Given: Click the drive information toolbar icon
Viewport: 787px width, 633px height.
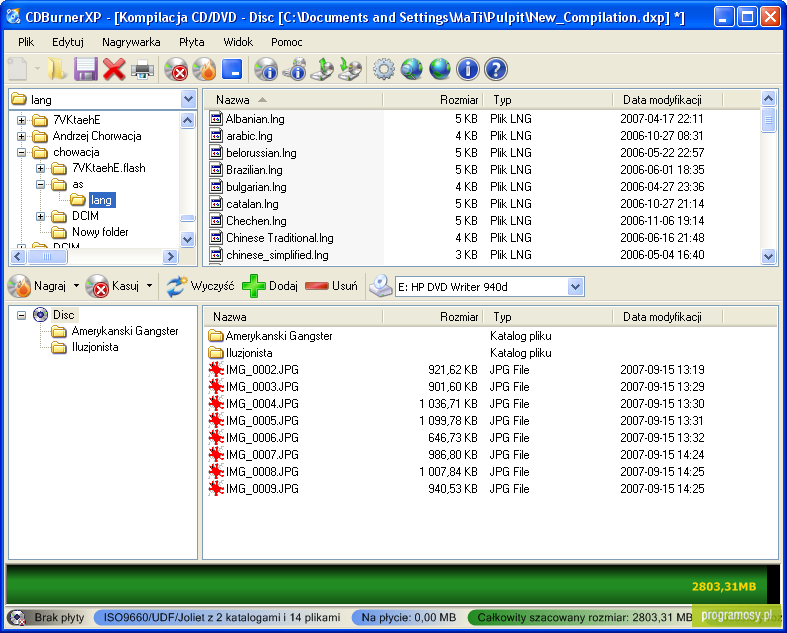Looking at the screenshot, I should tap(294, 69).
